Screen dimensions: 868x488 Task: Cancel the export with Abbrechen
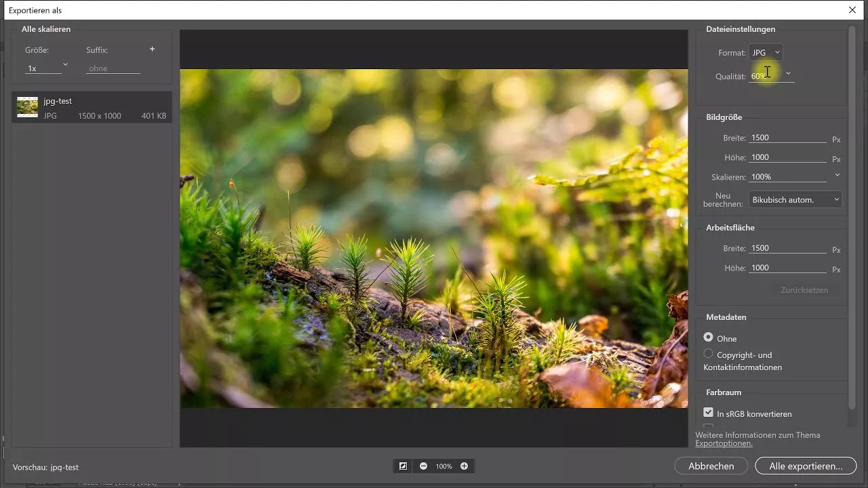pyautogui.click(x=711, y=466)
